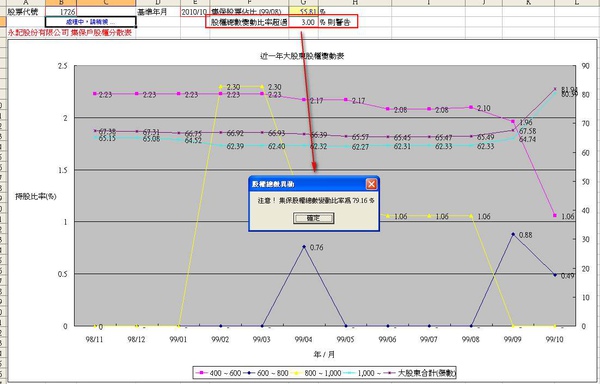Select the stock code cell containing 1726
Viewport: 600px width, 384px height.
(x=61, y=12)
